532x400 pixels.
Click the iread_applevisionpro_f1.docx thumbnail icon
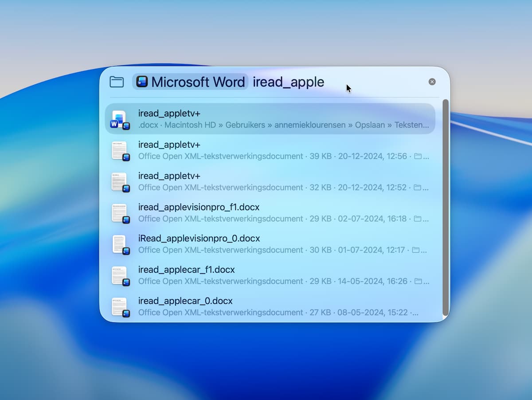(119, 213)
